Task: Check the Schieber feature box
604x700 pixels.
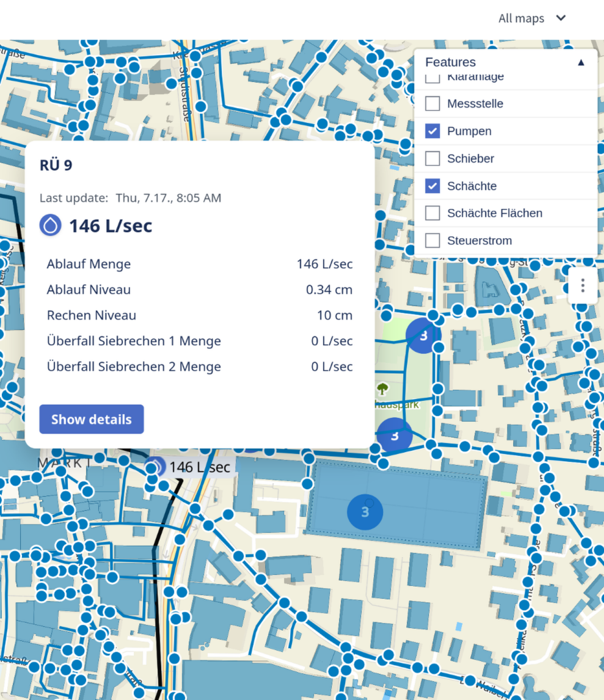Action: point(432,158)
